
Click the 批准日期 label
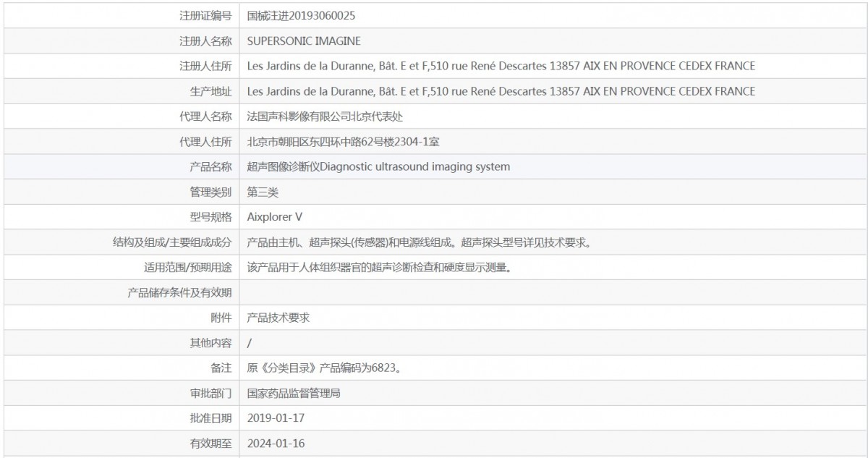coord(210,418)
